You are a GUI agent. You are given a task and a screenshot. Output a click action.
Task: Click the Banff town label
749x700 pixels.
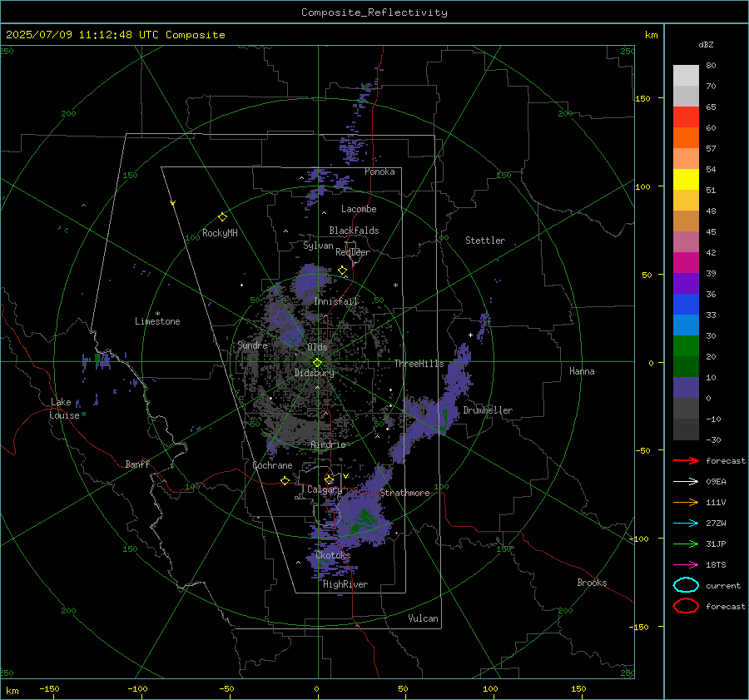[137, 464]
